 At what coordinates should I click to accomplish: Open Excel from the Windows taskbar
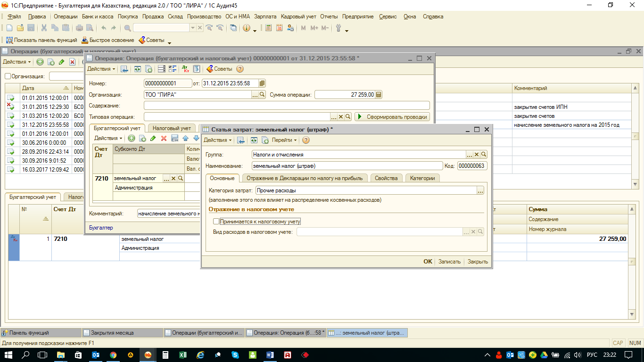point(182,355)
